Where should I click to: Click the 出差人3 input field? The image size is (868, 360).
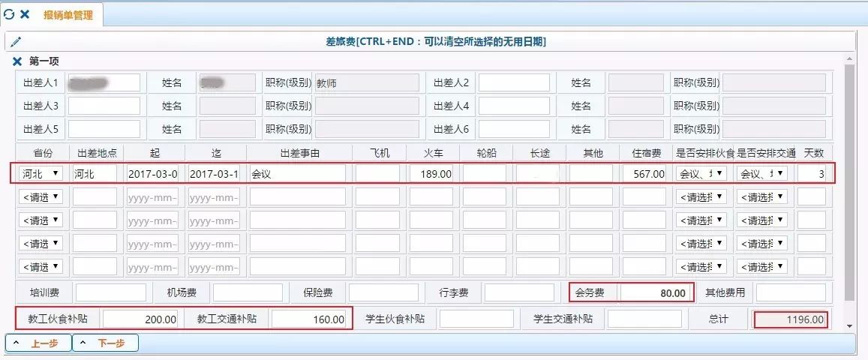(x=104, y=106)
